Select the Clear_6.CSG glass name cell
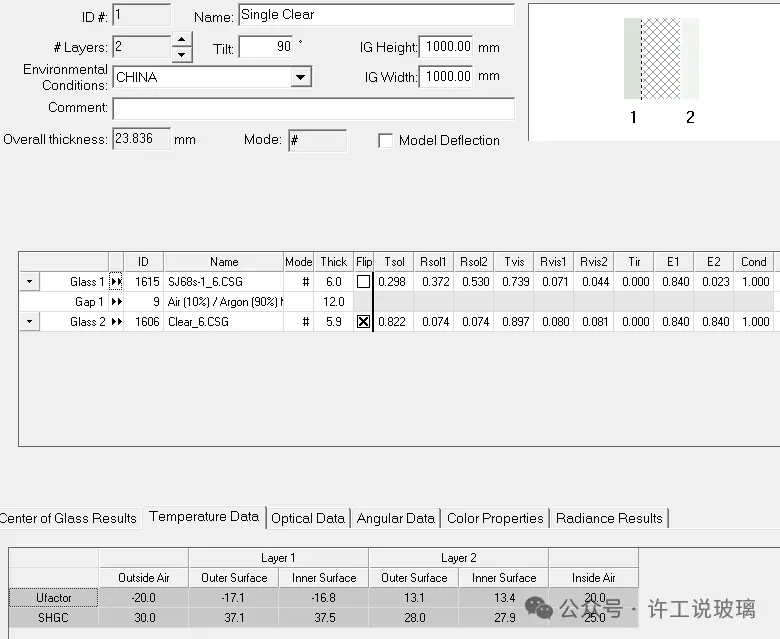This screenshot has width=780, height=639. tap(223, 322)
